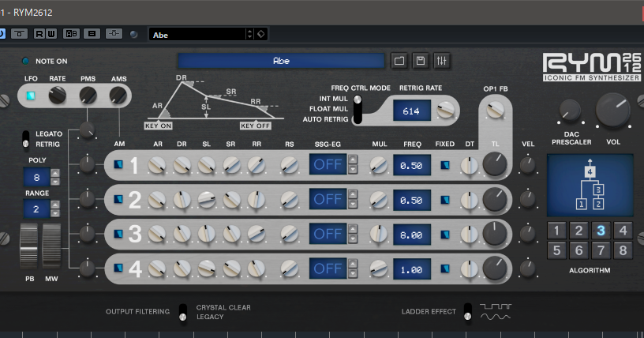Click the POLY value 8 field

(36, 177)
